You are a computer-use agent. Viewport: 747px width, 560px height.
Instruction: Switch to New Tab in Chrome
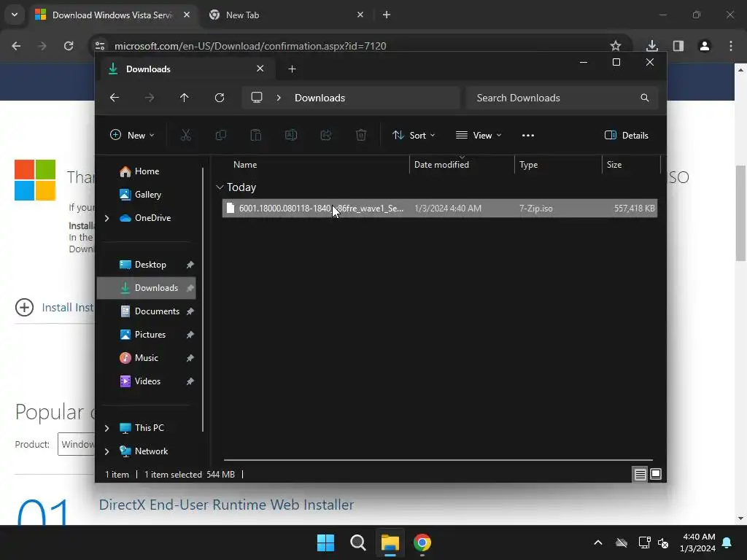(x=287, y=15)
